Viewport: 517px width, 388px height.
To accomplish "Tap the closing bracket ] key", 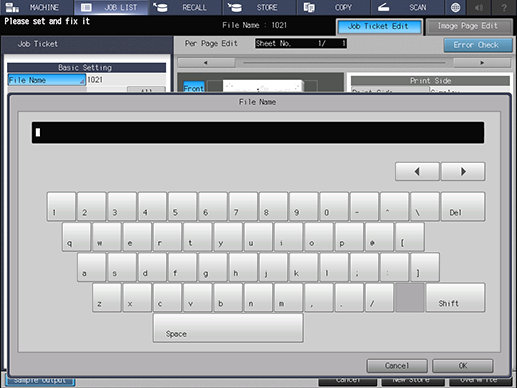I will pyautogui.click(x=425, y=267).
